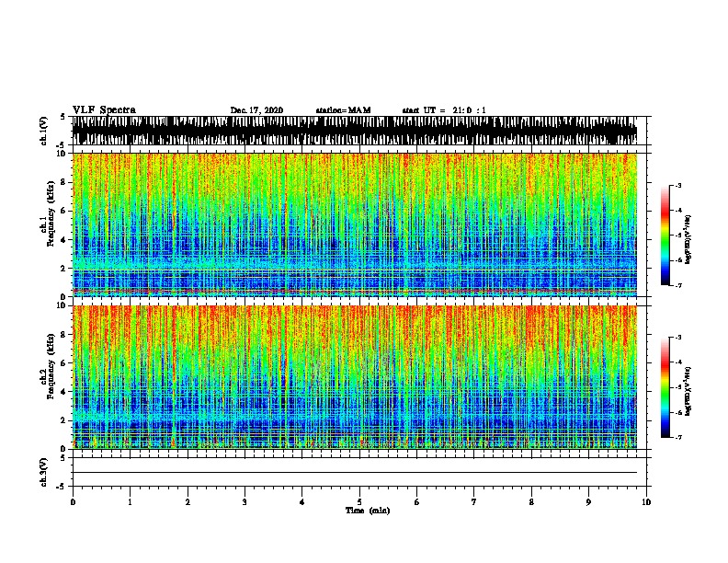Click time axis tick label "3"
This screenshot has width=728, height=563.
coord(245,502)
